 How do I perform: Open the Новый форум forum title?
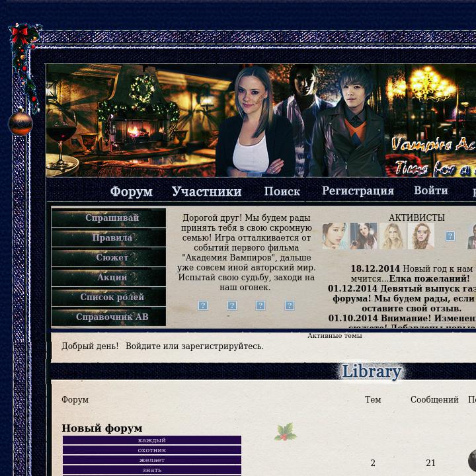coord(102,428)
